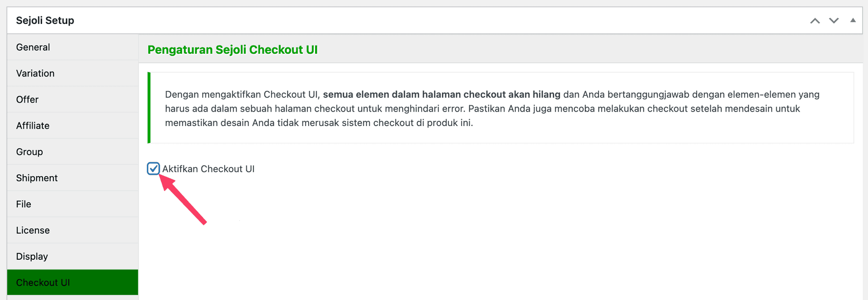Viewport: 868px width, 300px height.
Task: Move the Sejoli Setup panel down
Action: click(834, 21)
